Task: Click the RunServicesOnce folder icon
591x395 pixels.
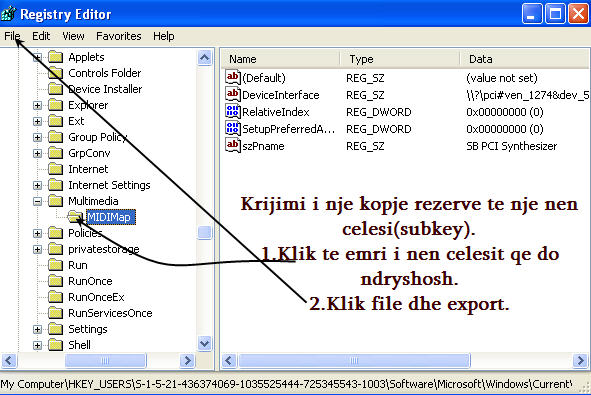Action: (x=55, y=313)
